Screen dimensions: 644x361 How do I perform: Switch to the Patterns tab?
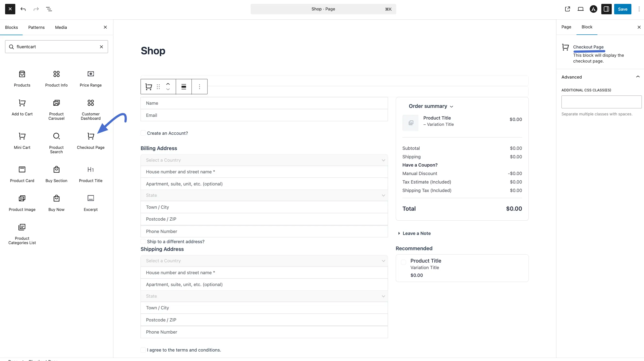click(x=36, y=27)
